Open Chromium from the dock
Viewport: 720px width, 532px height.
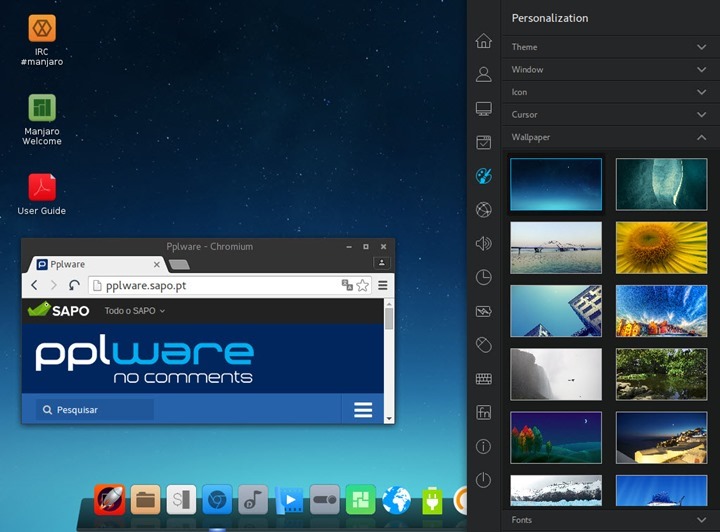coord(217,499)
